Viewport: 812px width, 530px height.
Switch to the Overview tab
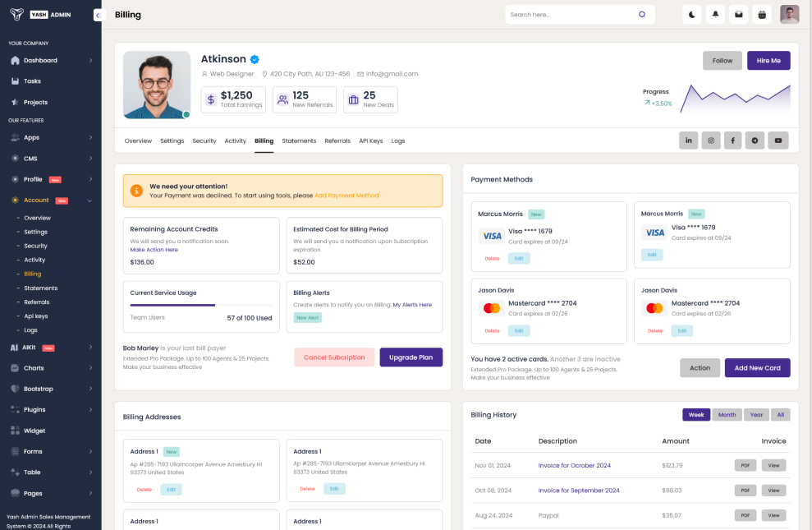[138, 141]
